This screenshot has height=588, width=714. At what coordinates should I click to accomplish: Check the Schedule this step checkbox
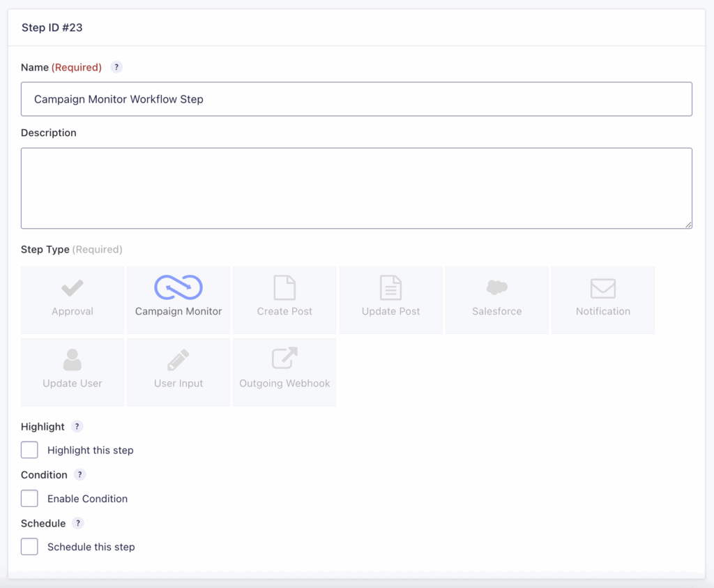pos(29,547)
